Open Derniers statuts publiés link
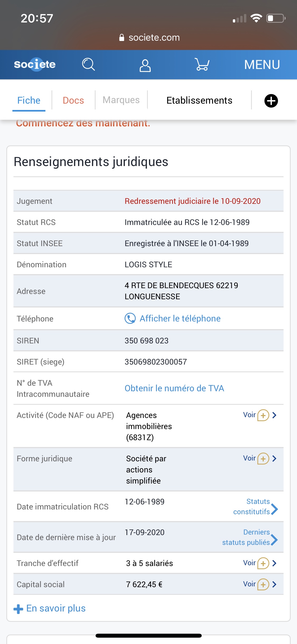This screenshot has width=297, height=644. point(250,537)
